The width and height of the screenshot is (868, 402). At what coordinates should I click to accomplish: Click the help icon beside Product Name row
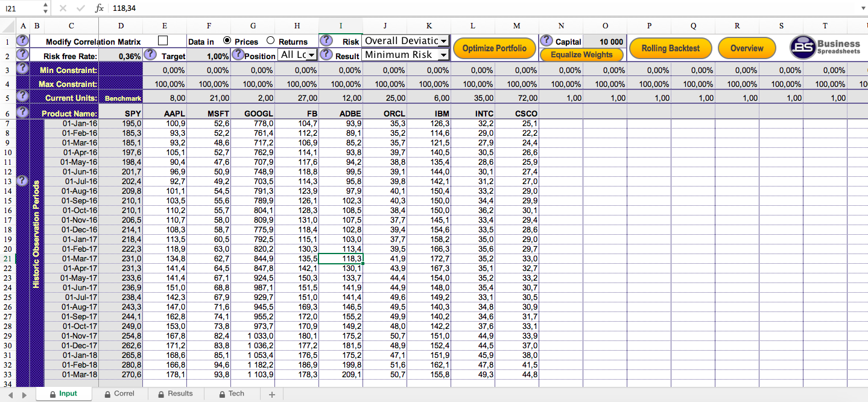tap(22, 112)
